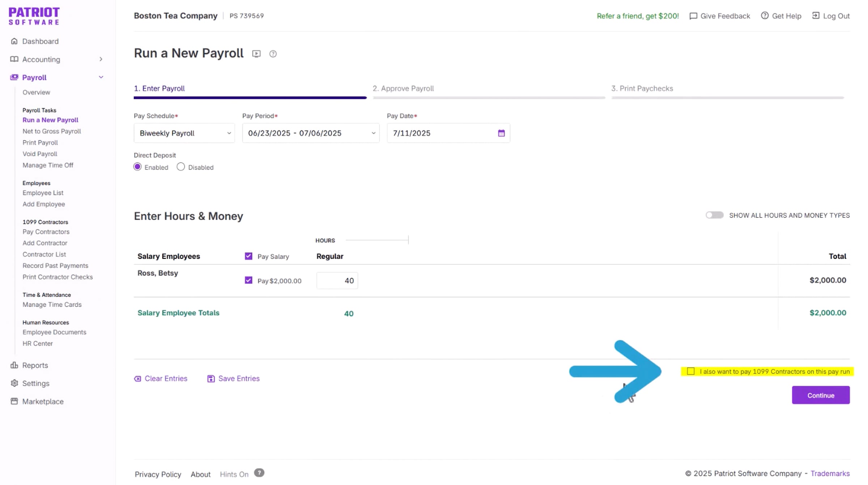Viewport: 868px width, 485px height.
Task: Open the Privacy Policy footer link
Action: coord(158,474)
